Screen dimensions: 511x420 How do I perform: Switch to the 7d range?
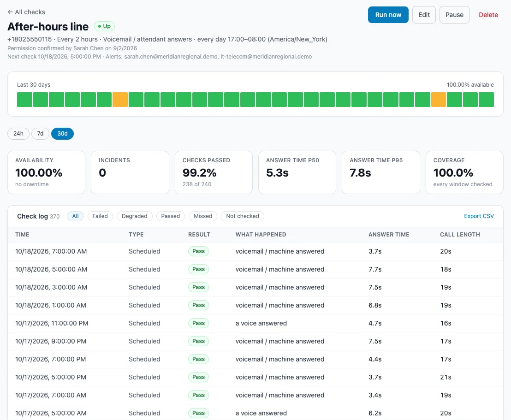point(40,134)
